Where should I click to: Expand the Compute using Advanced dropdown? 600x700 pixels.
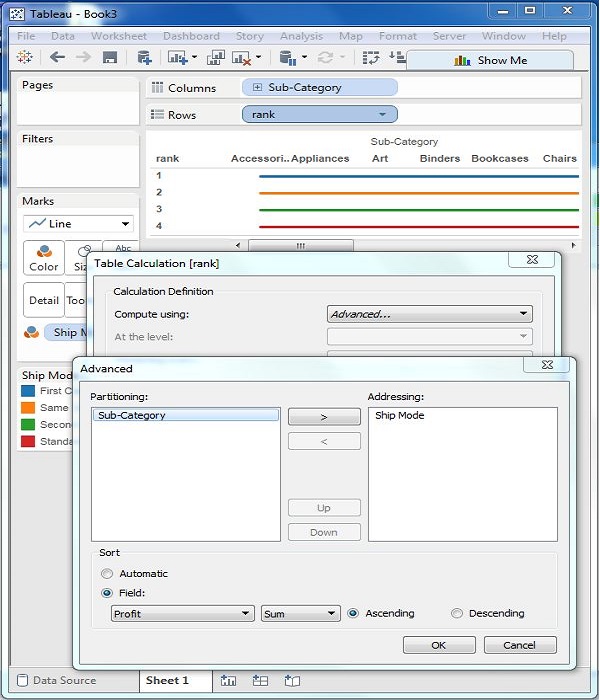click(x=429, y=314)
